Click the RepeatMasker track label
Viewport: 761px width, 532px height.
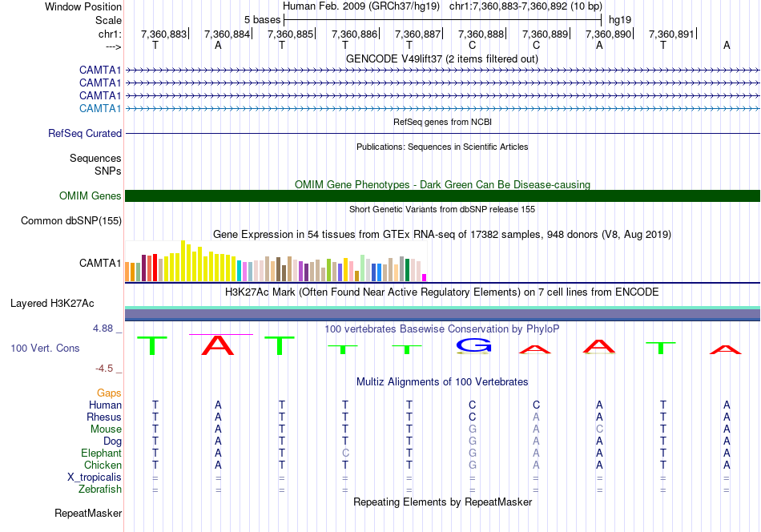point(88,513)
